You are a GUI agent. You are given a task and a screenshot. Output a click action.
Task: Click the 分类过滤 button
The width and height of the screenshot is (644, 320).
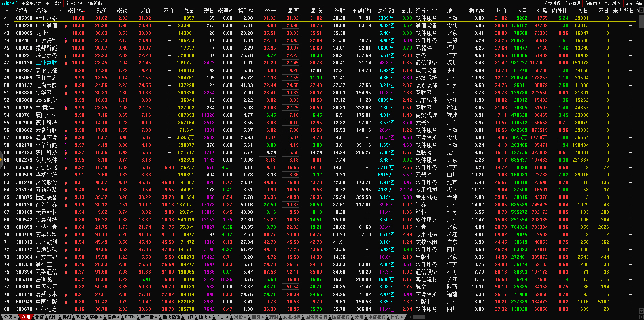coord(552,3)
